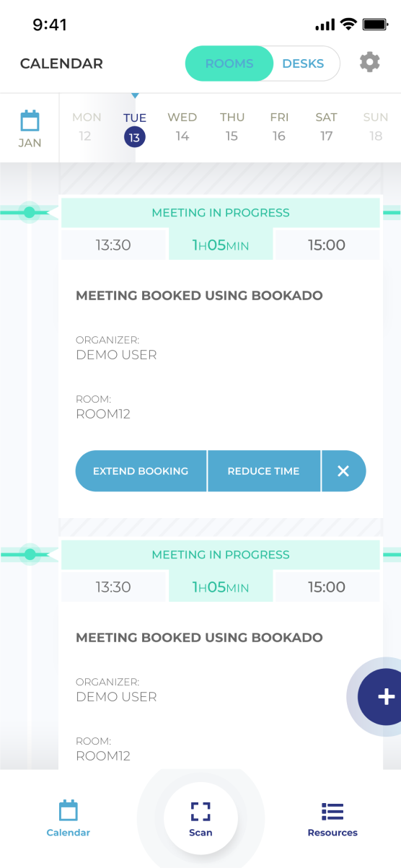Click second meeting's timeline marker dot
Image resolution: width=401 pixels, height=868 pixels.
[30, 554]
